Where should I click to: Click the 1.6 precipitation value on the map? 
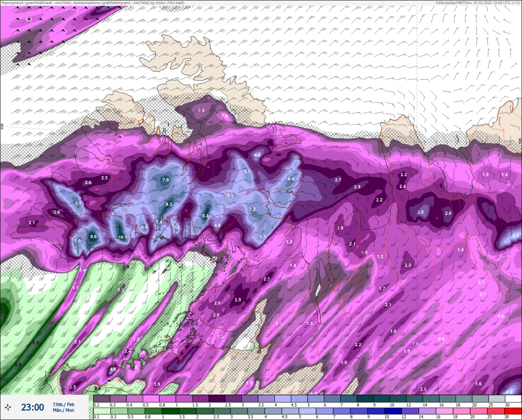[479, 384]
